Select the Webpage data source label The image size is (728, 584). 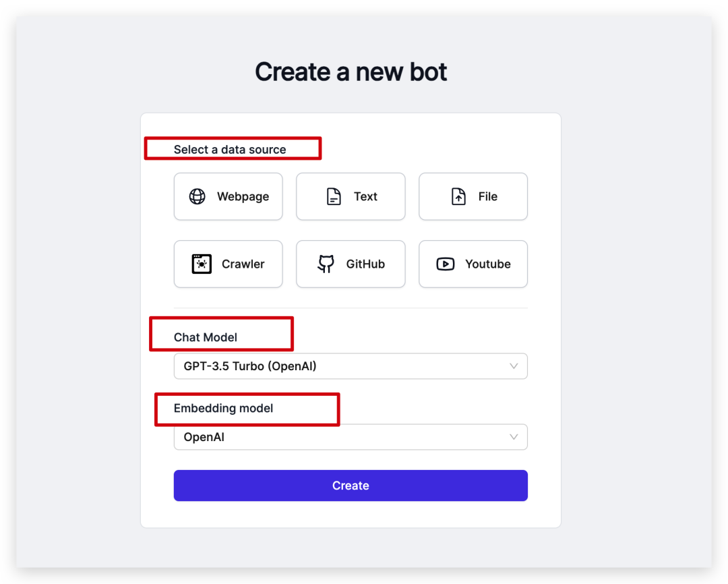243,196
